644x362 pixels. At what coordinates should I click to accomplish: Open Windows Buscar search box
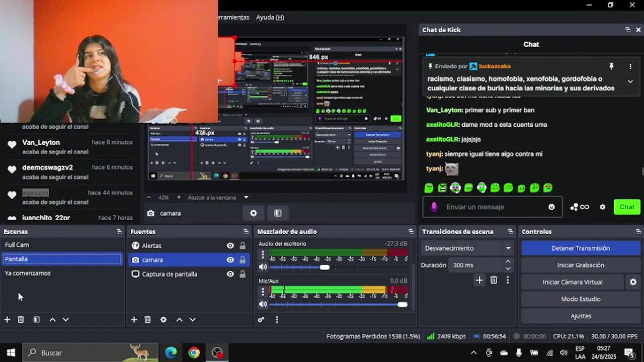click(x=91, y=353)
